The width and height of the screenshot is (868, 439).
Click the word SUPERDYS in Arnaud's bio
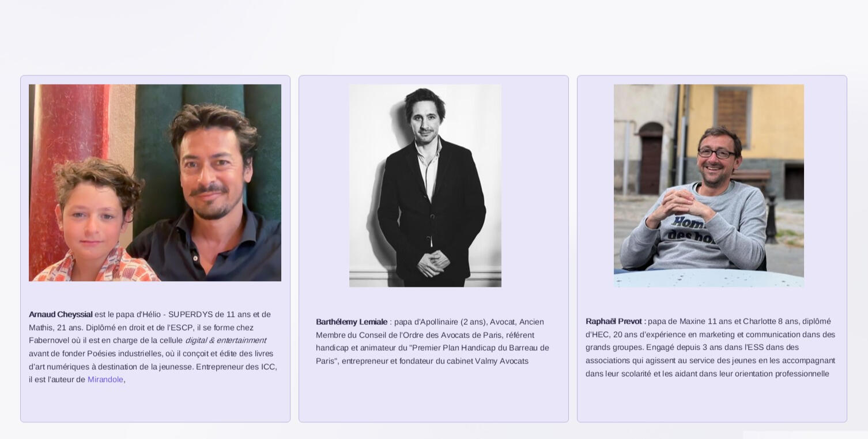pos(191,315)
